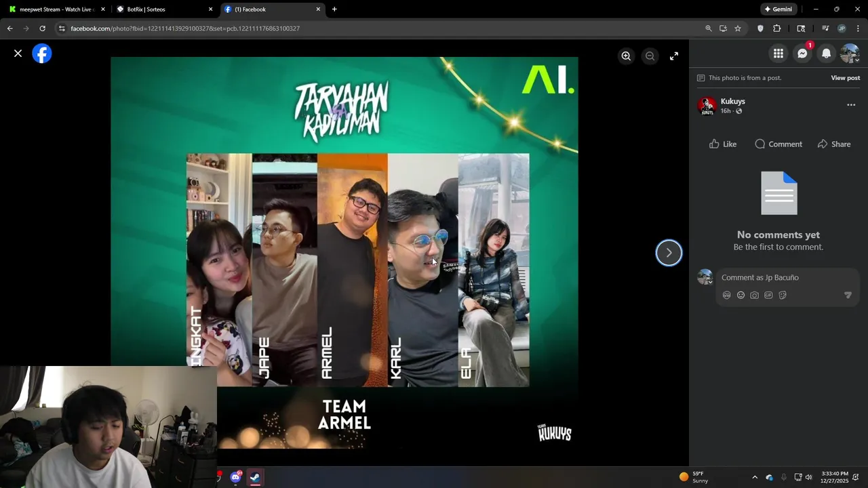This screenshot has height=488, width=868.
Task: Open the Extensions puzzle icon
Action: coord(777,28)
